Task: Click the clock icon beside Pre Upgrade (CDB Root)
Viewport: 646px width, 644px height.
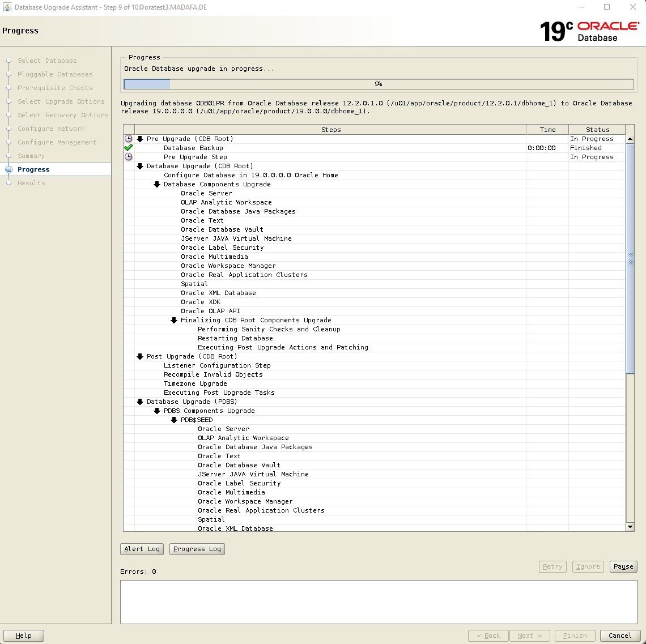Action: click(129, 139)
